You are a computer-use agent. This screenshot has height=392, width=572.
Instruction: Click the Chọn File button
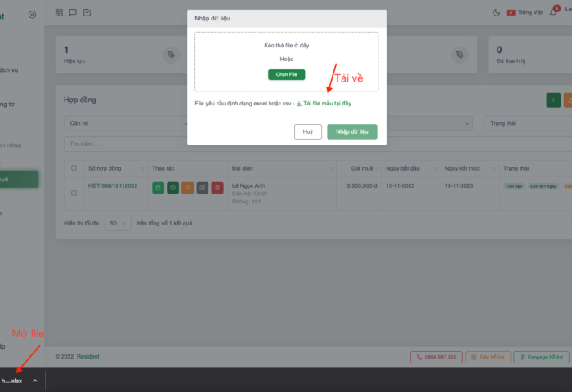[x=286, y=74]
